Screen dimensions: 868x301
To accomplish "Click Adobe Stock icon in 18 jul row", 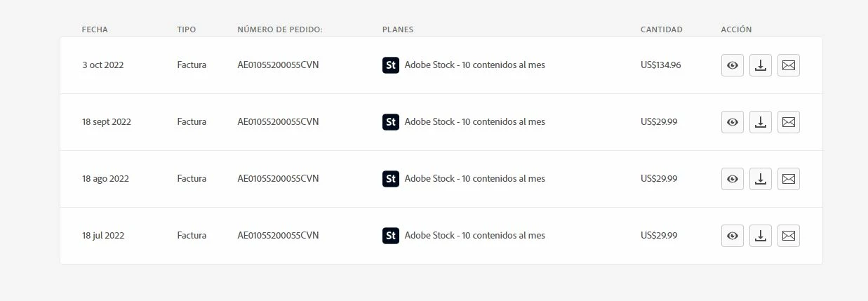I will 390,236.
